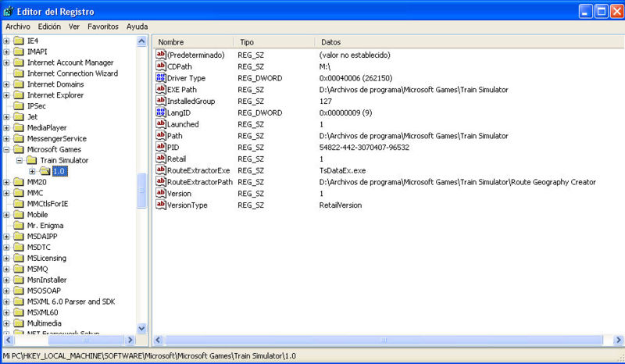625x364 pixels.
Task: Click the open 1.0 key folder icon
Action: tap(45, 171)
